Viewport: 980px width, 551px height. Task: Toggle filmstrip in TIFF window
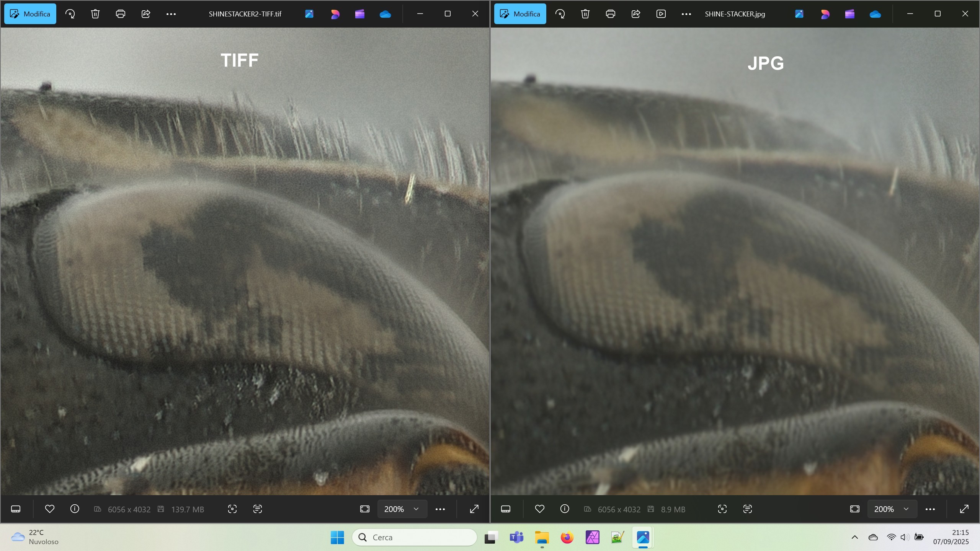[x=16, y=509]
